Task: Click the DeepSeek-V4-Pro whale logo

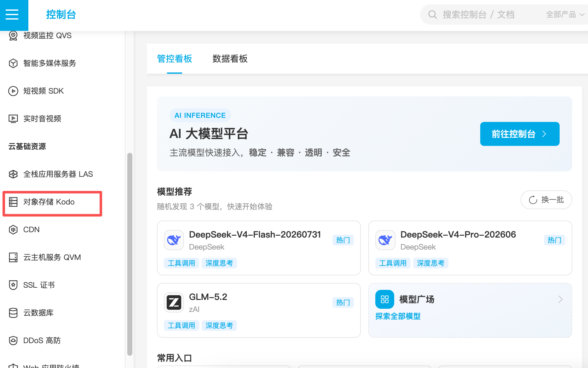Action: click(385, 240)
